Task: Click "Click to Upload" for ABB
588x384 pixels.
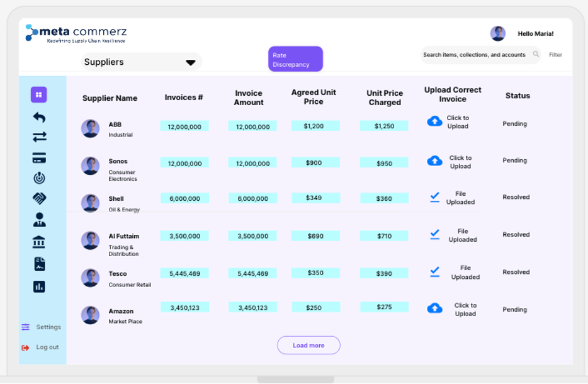Action: click(458, 122)
